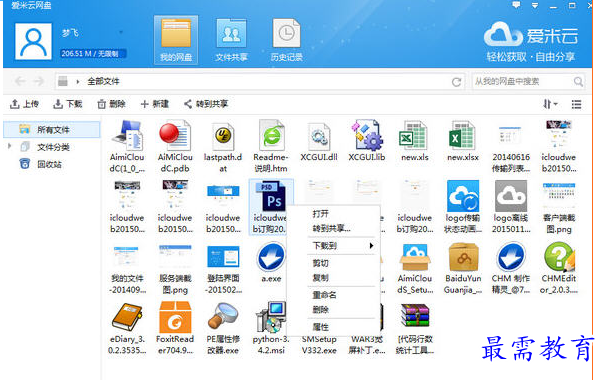Open title bar dropdown menu arrow
The height and width of the screenshot is (380, 603).
[x=535, y=5]
